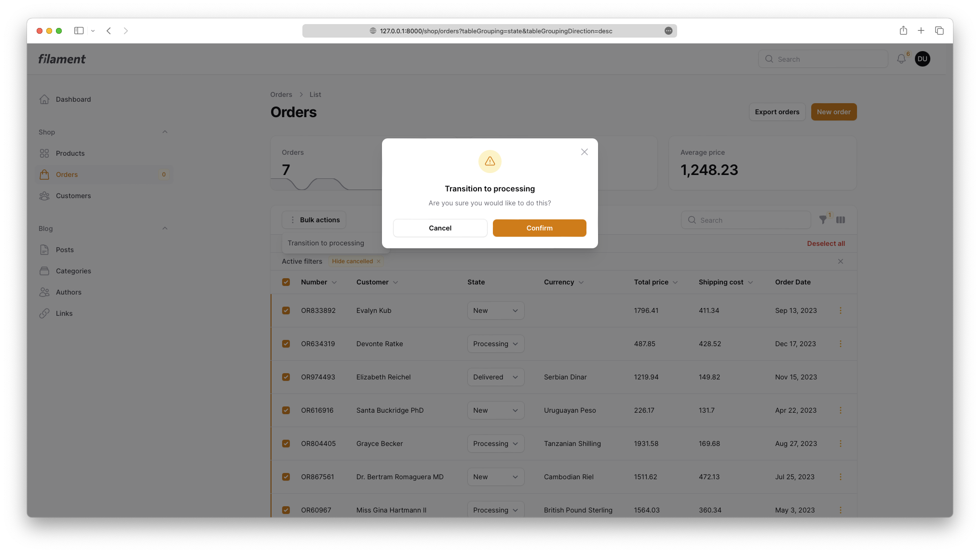Toggle the select all checkbox in header
980x553 pixels.
pyautogui.click(x=286, y=282)
